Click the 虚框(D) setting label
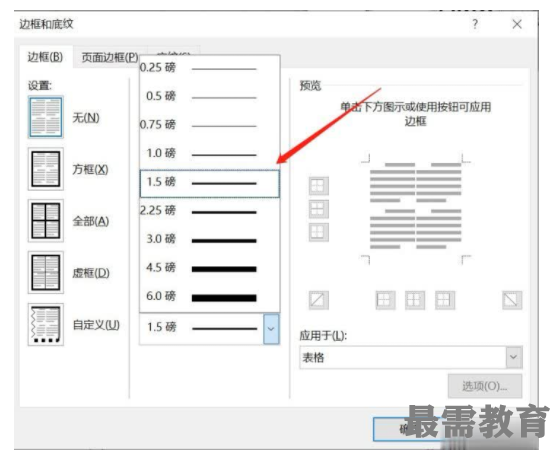The width and height of the screenshot is (556, 461). (x=91, y=273)
